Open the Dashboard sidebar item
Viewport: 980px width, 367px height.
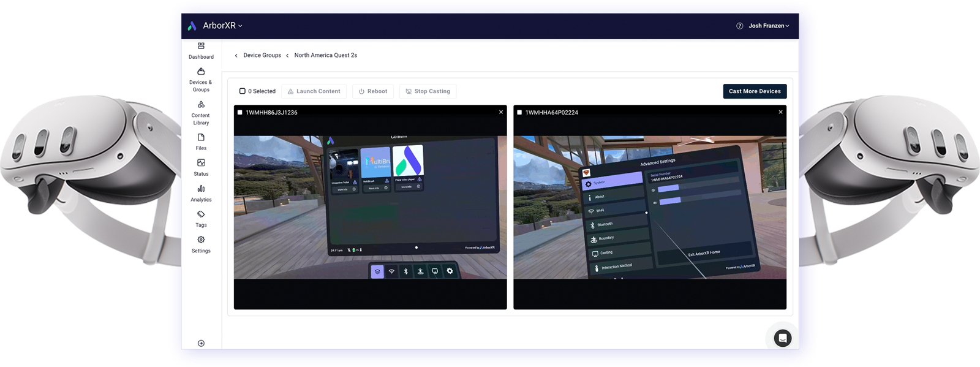coord(201,51)
